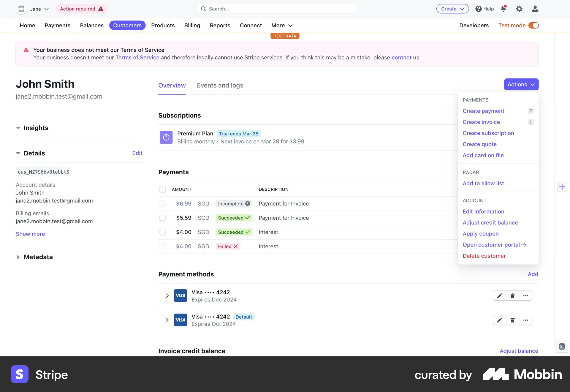570x392 pixels.
Task: Click the Show more link under Billing emails
Action: pyautogui.click(x=30, y=234)
